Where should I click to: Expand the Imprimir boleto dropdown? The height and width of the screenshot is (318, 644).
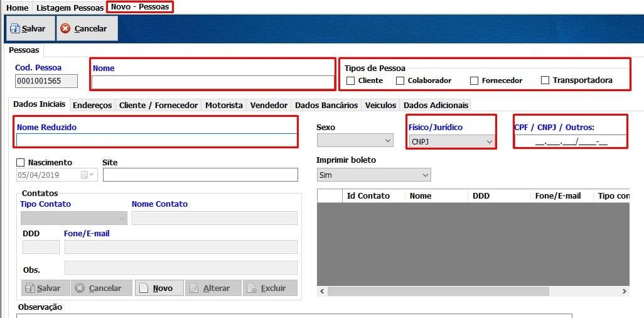(x=373, y=175)
